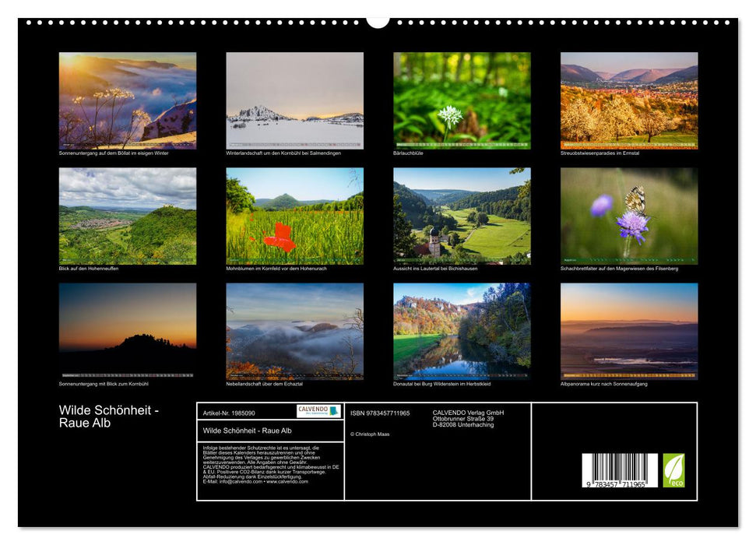The image size is (756, 545).
Task: Select the sunset at Böllat winter photo
Action: pos(128,100)
